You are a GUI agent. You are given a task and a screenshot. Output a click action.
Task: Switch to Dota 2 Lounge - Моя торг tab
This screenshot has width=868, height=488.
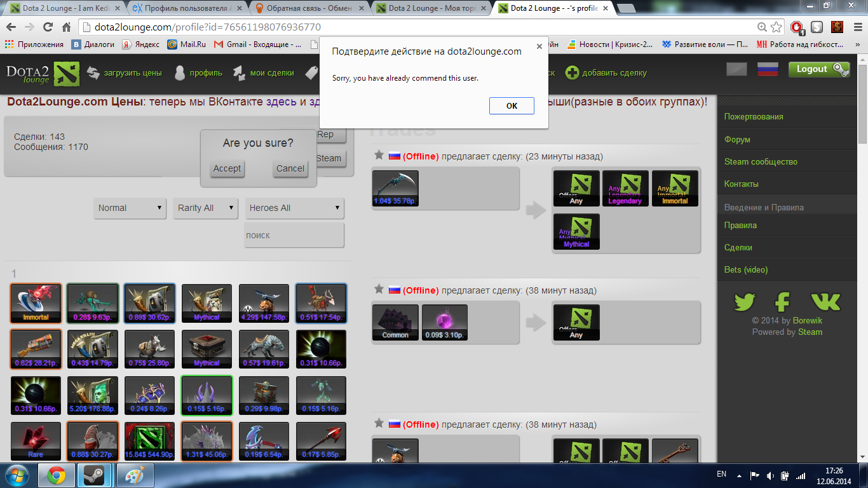click(432, 8)
